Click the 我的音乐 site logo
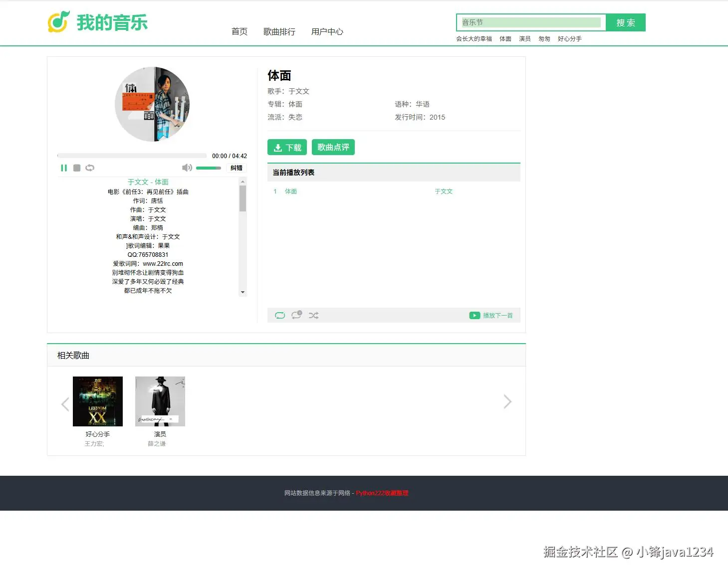This screenshot has height=574, width=728. coord(98,22)
